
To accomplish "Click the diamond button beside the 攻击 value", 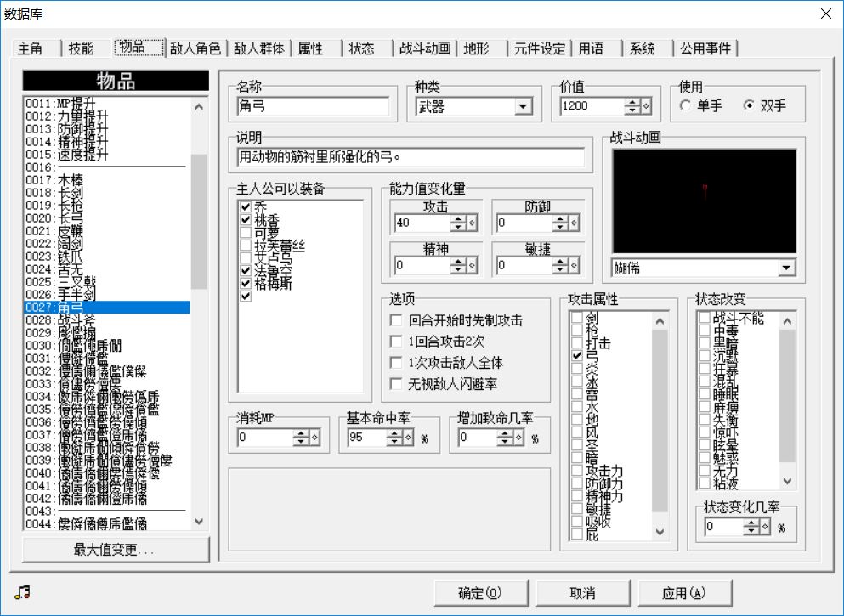I will [x=473, y=223].
